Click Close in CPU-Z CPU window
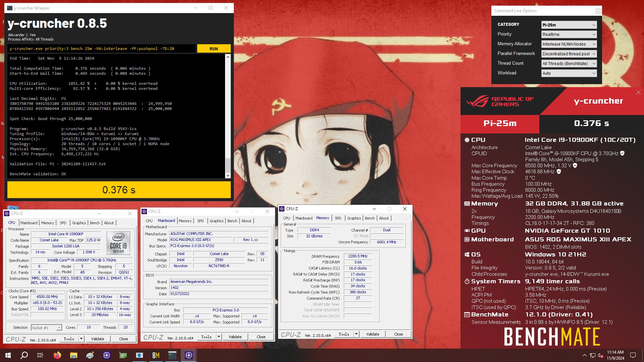The width and height of the screenshot is (644, 362). click(123, 339)
